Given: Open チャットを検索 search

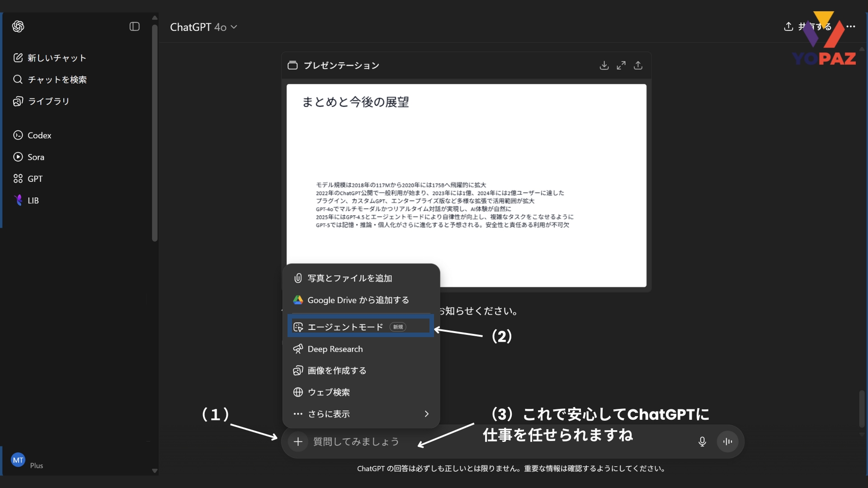Looking at the screenshot, I should click(50, 80).
